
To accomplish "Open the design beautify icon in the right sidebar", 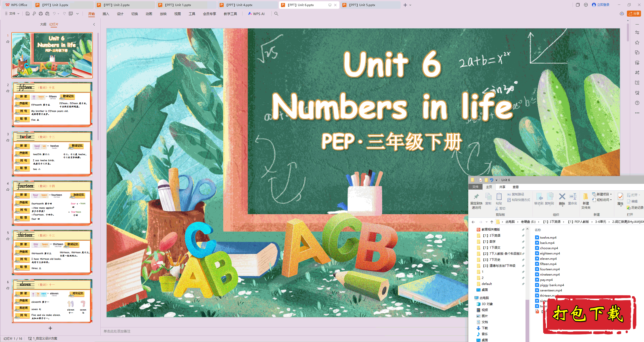I will click(x=637, y=63).
